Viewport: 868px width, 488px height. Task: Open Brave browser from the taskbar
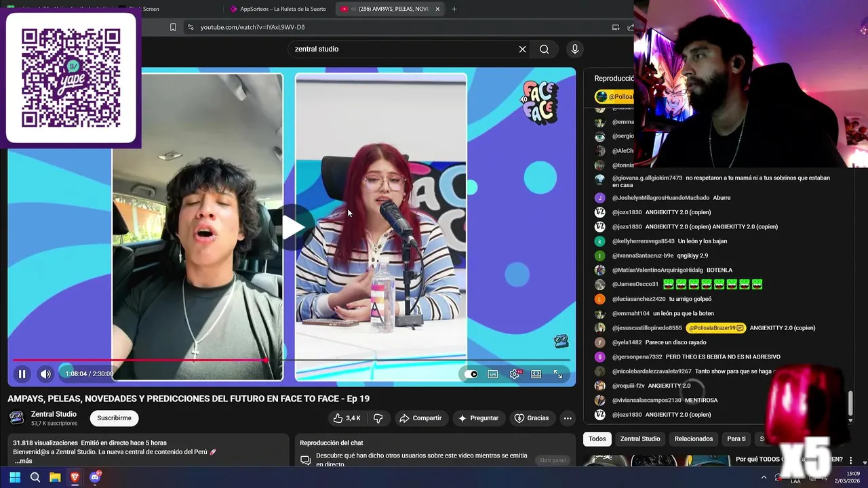75,478
